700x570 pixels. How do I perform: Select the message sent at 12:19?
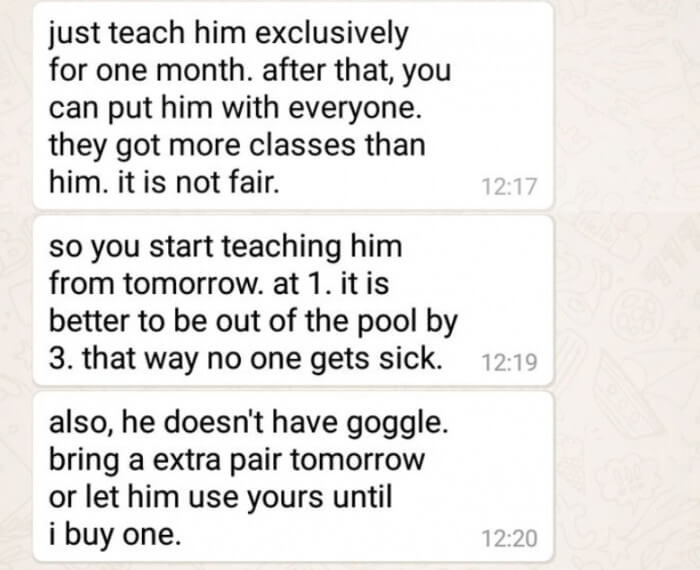(x=293, y=301)
